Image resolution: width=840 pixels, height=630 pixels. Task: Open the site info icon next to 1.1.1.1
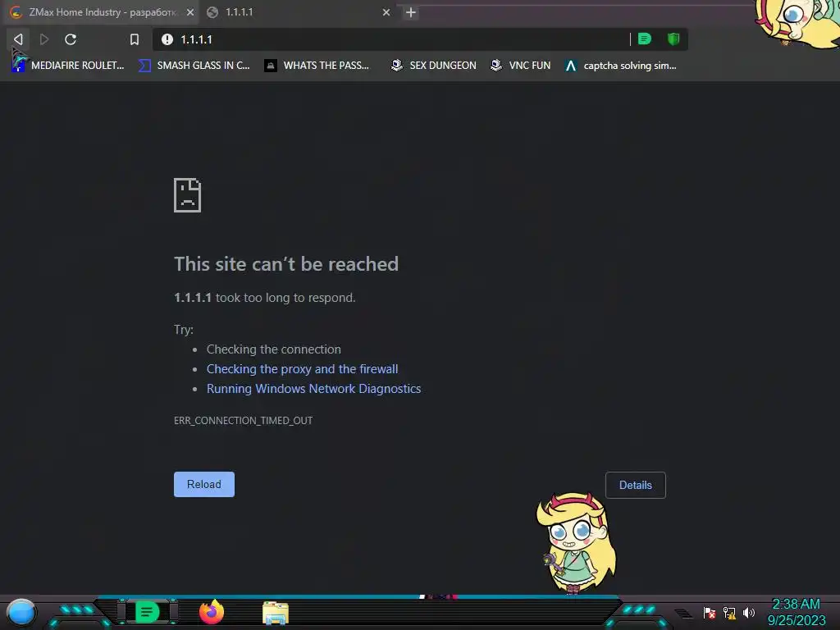pos(167,39)
